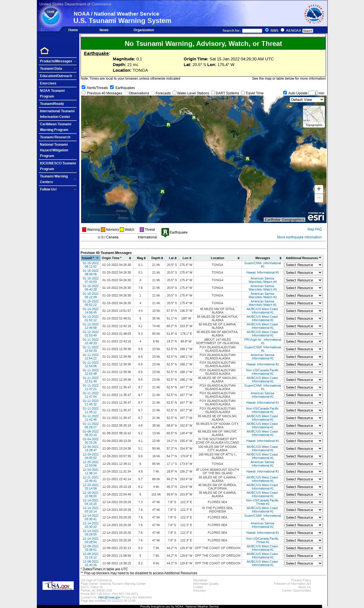Expand Tsunami Warning Centers sidebar menu

tap(58, 179)
